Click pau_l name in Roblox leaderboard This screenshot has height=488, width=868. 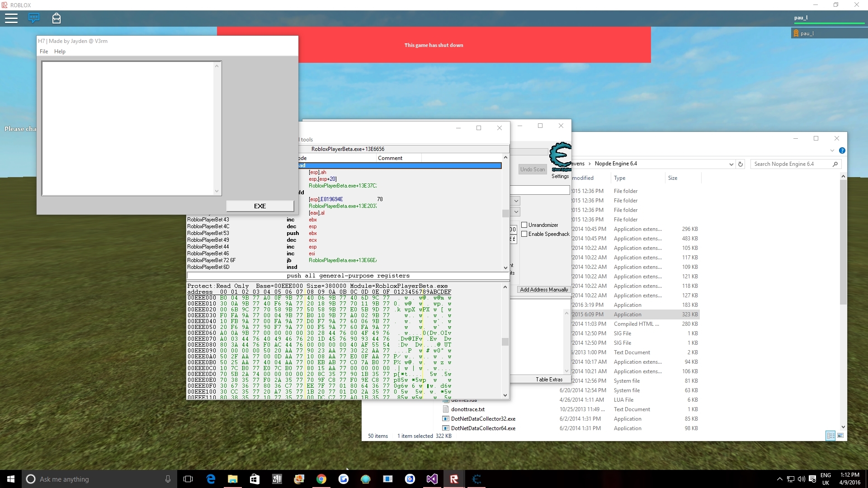pos(807,33)
